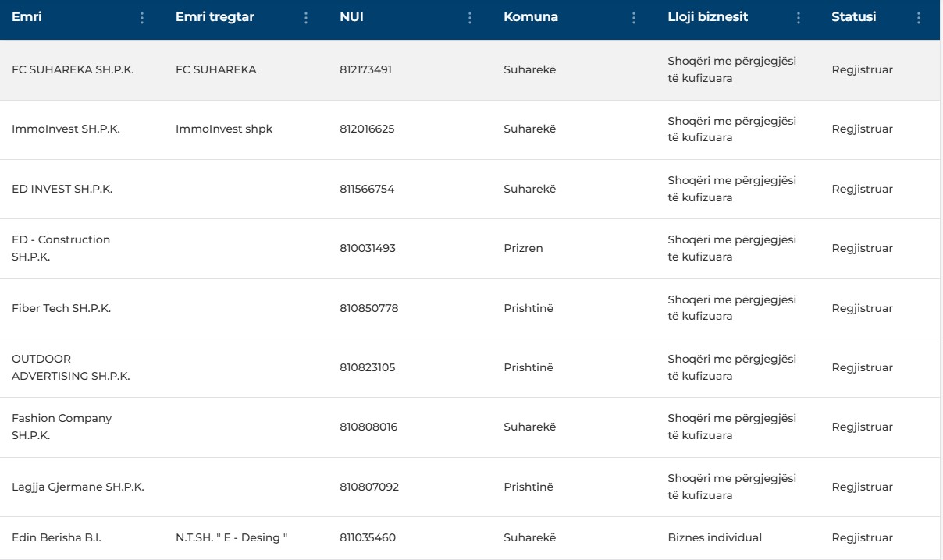Screen dimensions: 943x560
Task: Click NUI 812173491
Action: tap(365, 69)
